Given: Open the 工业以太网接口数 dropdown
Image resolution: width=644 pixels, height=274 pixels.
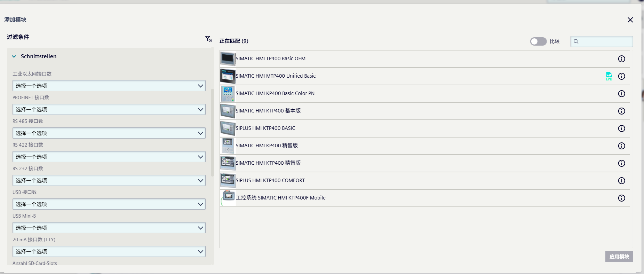Looking at the screenshot, I should pyautogui.click(x=109, y=86).
